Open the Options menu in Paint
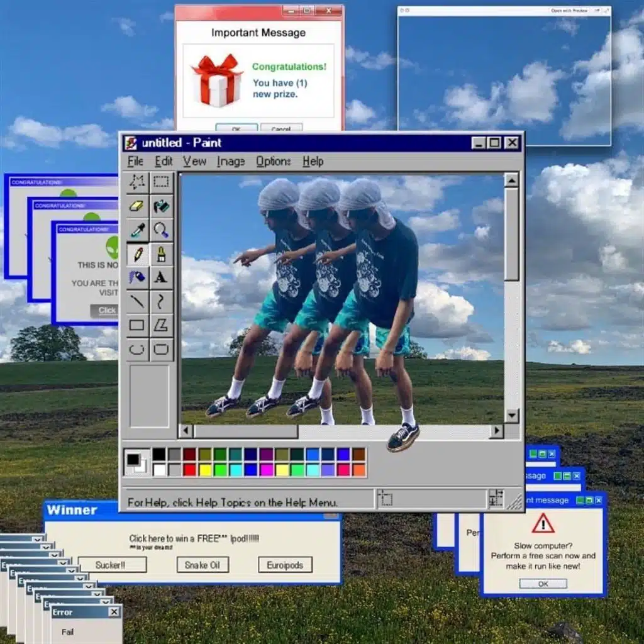The width and height of the screenshot is (644, 644). click(273, 162)
